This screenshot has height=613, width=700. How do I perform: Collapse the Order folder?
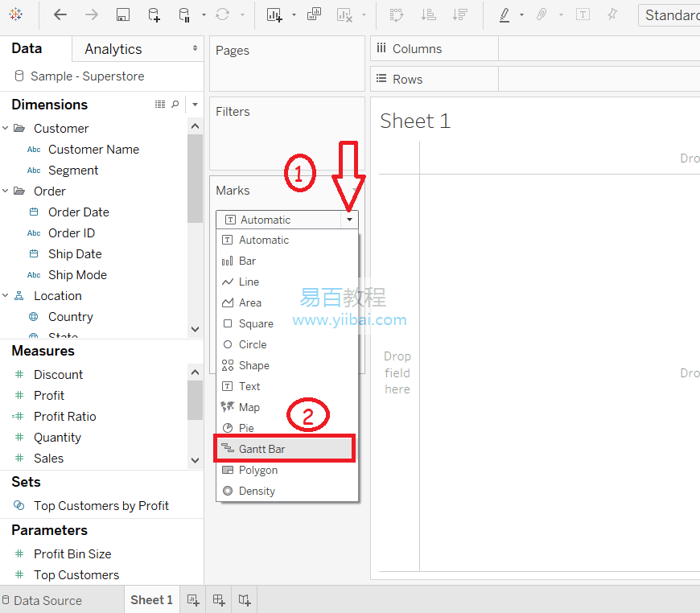(x=6, y=191)
